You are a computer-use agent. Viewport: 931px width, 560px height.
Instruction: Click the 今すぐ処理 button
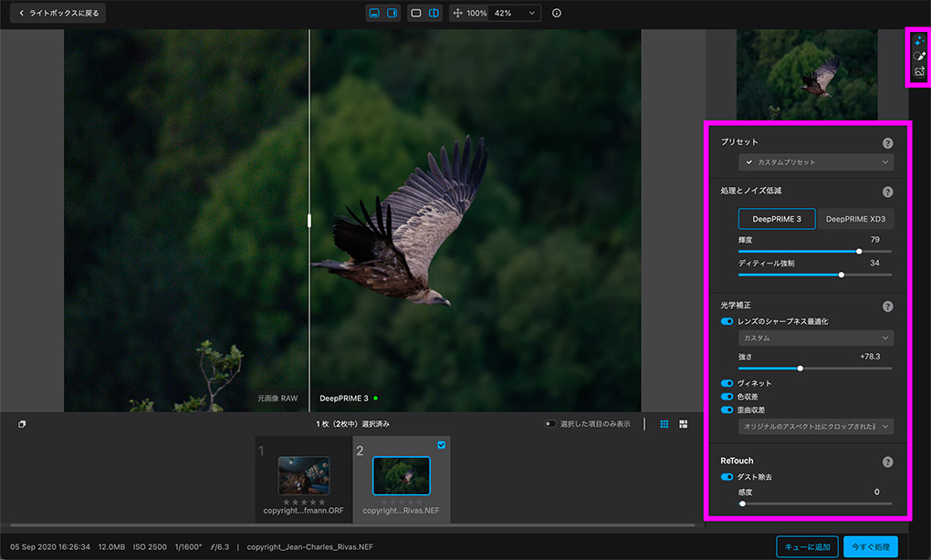[870, 547]
